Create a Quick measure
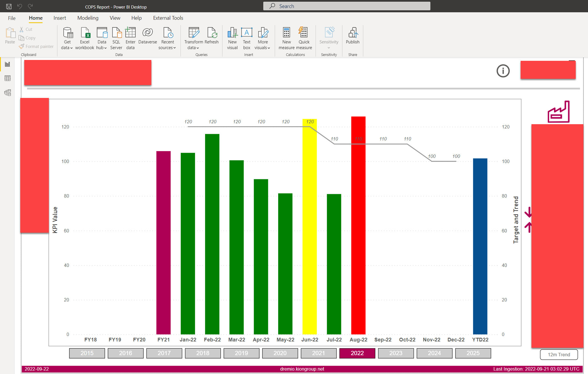Image resolution: width=588 pixels, height=374 pixels. click(304, 39)
